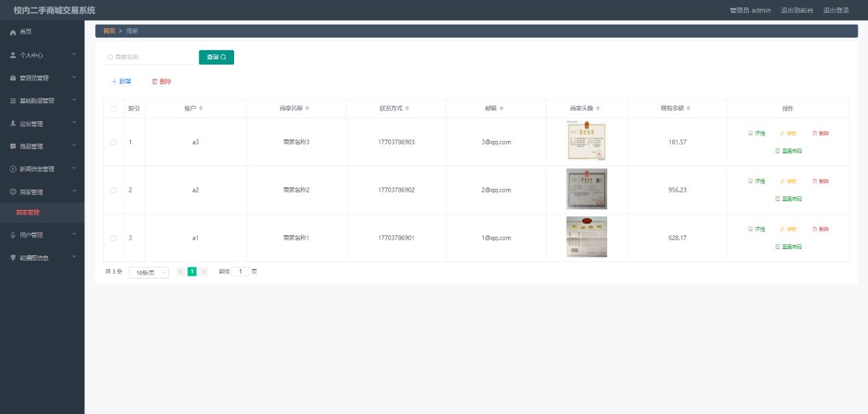
Task: Click the 轮播图信息 icon in sidebar
Action: 13,258
